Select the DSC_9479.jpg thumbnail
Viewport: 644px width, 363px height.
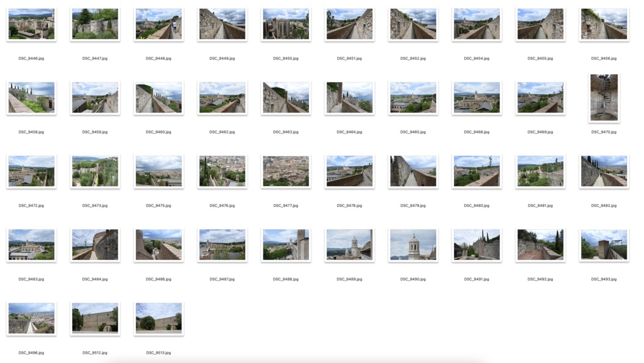pos(413,171)
